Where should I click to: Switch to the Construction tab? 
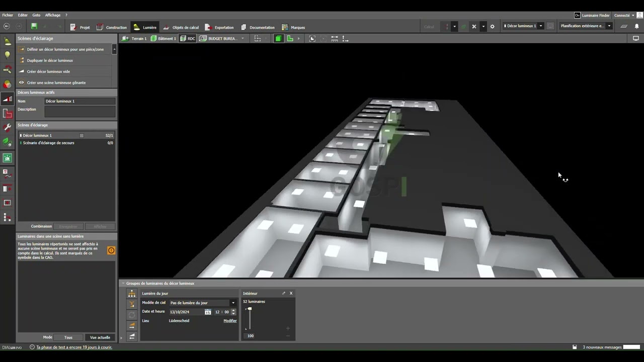click(x=112, y=27)
